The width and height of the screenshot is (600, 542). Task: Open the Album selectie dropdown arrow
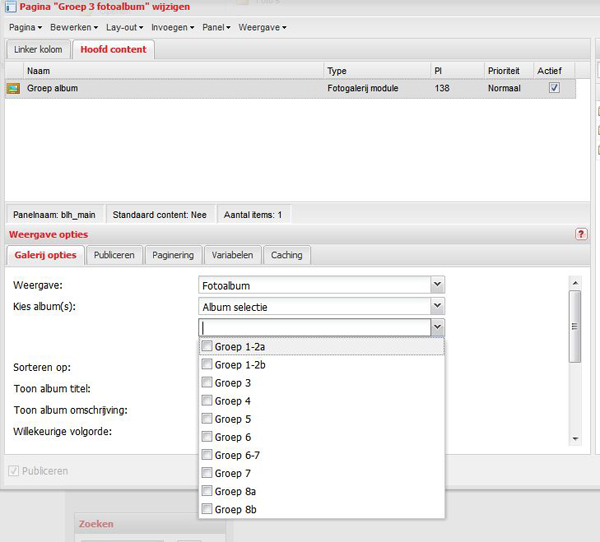(437, 306)
